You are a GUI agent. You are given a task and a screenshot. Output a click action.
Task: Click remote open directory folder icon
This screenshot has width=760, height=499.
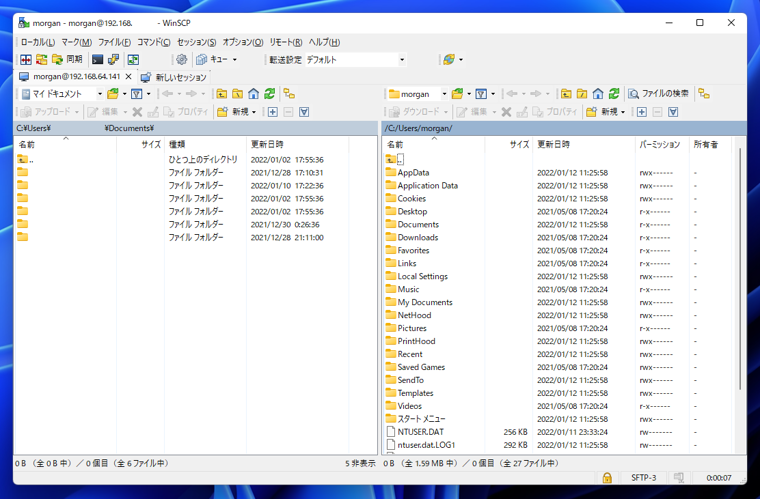[x=457, y=94]
